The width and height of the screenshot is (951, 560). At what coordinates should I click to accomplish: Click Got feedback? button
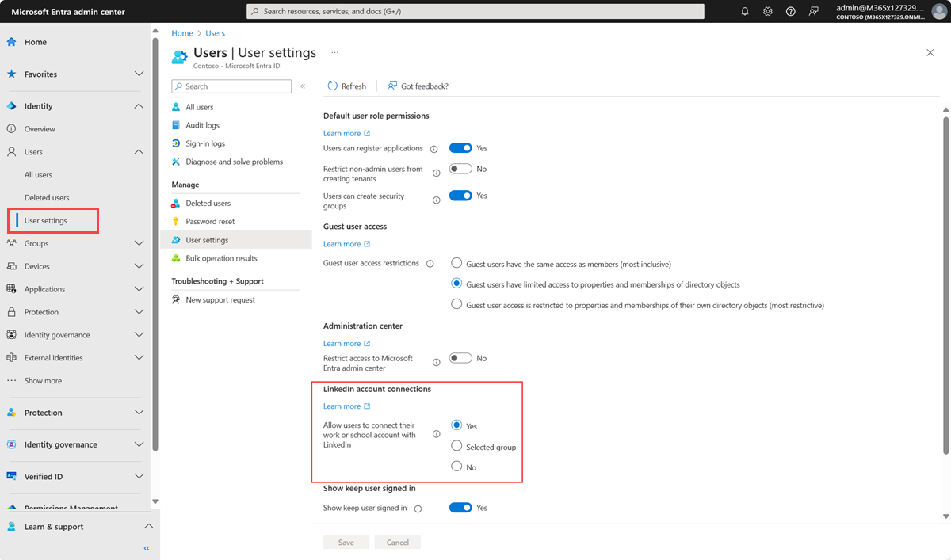click(x=418, y=86)
